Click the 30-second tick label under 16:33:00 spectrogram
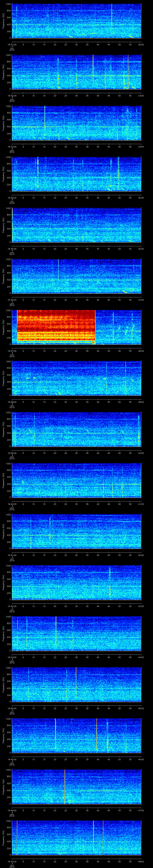153x868 pixels. 76,147
